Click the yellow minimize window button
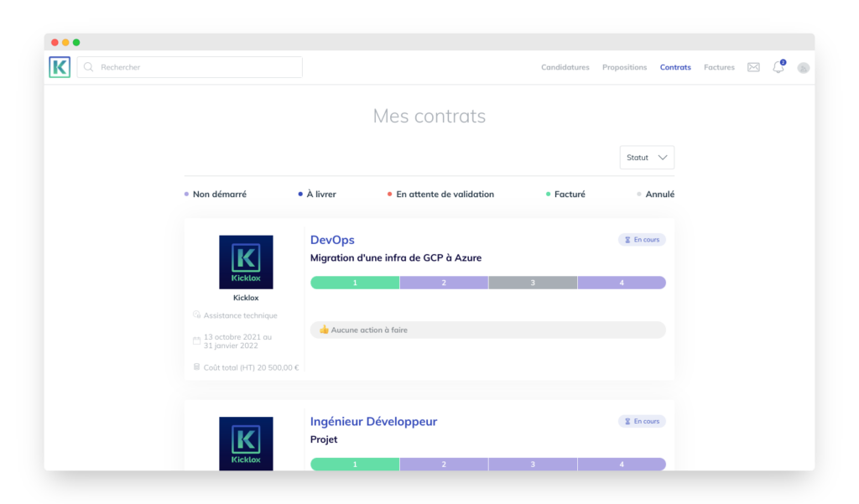859x504 pixels. point(65,42)
